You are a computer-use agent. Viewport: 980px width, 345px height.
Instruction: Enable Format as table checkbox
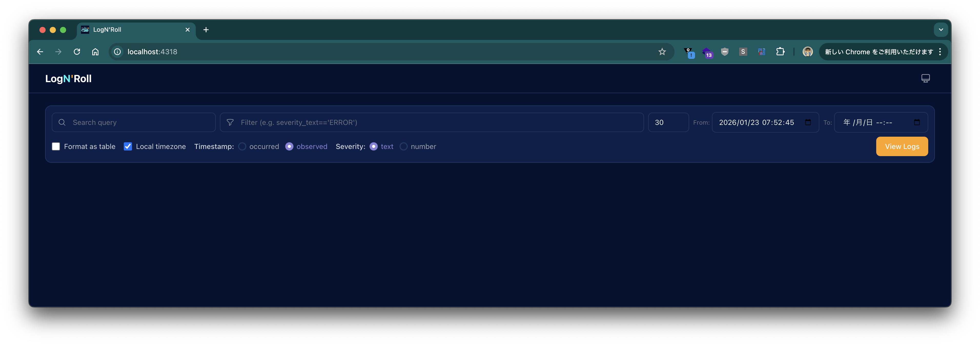click(x=56, y=146)
